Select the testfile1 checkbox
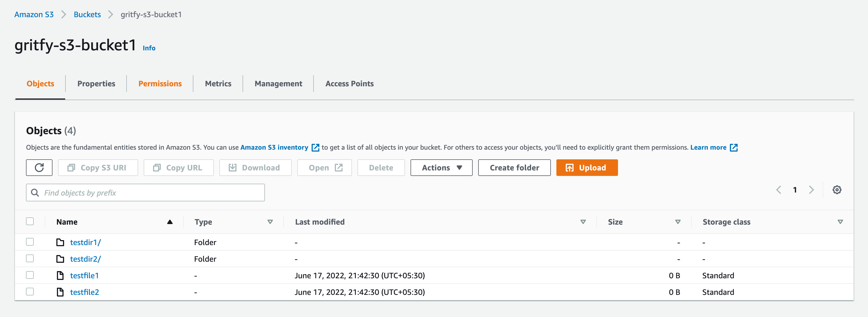Viewport: 868px width, 317px height. click(30, 275)
